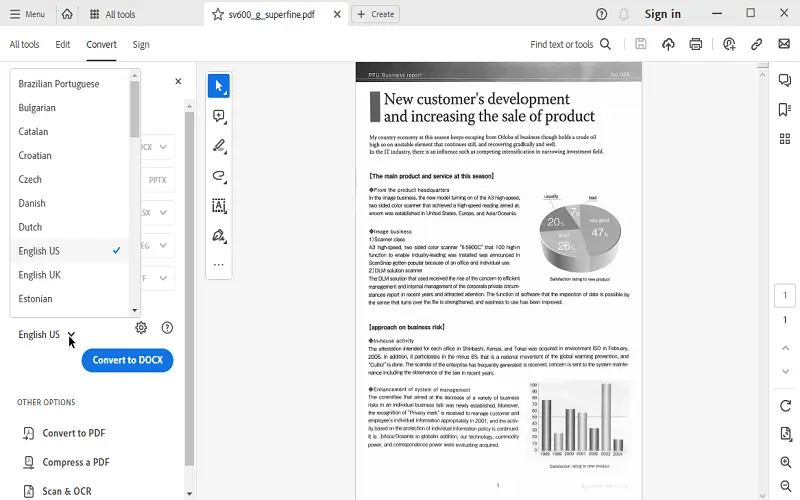Open page thumbnails grid icon
Image resolution: width=800 pixels, height=500 pixels.
(785, 139)
